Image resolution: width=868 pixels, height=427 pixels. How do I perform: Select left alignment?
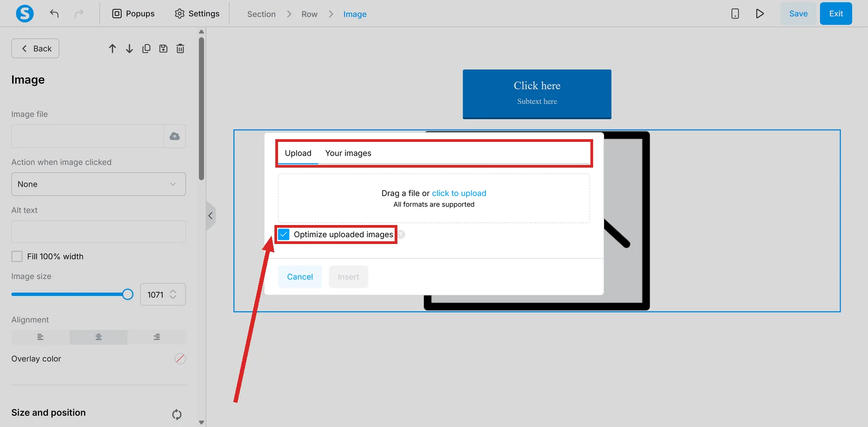tap(40, 337)
